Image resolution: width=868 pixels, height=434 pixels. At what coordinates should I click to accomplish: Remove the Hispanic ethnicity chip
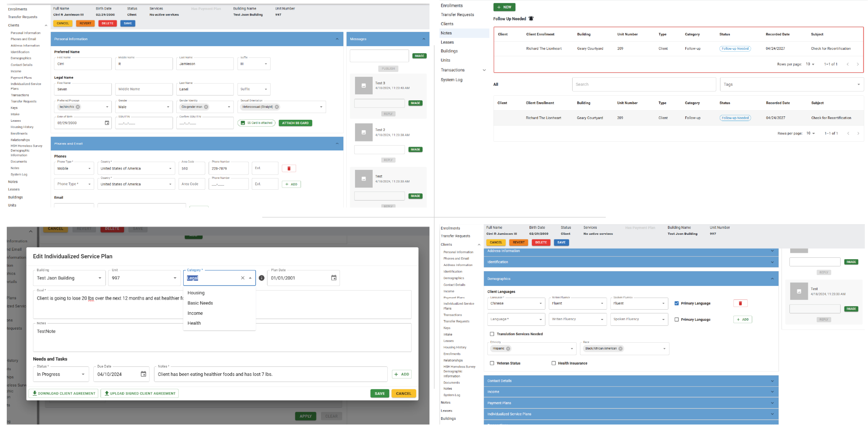point(508,348)
